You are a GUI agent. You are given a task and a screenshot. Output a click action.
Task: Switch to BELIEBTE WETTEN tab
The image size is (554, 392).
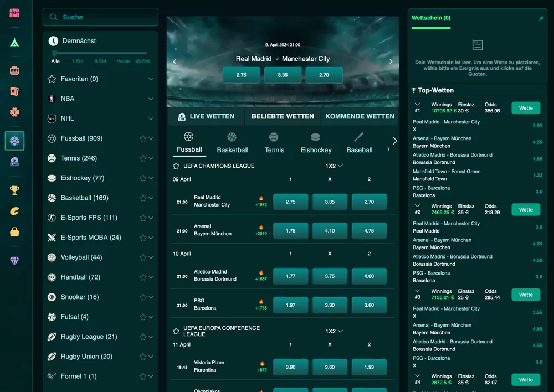click(x=283, y=116)
